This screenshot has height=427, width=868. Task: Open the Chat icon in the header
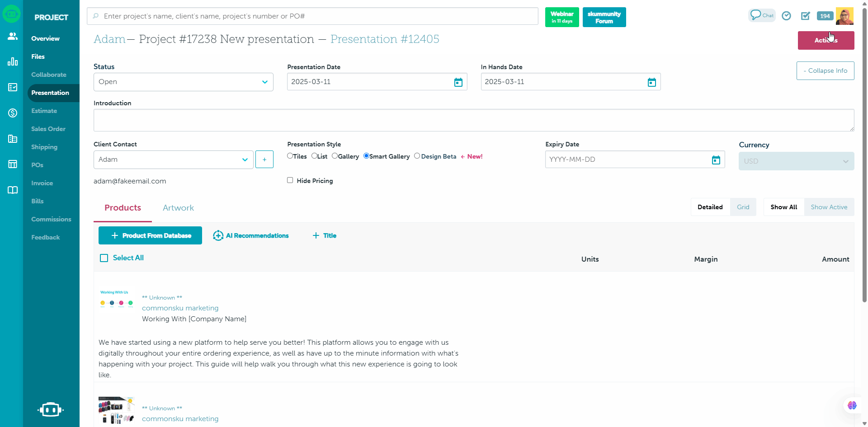tap(762, 15)
